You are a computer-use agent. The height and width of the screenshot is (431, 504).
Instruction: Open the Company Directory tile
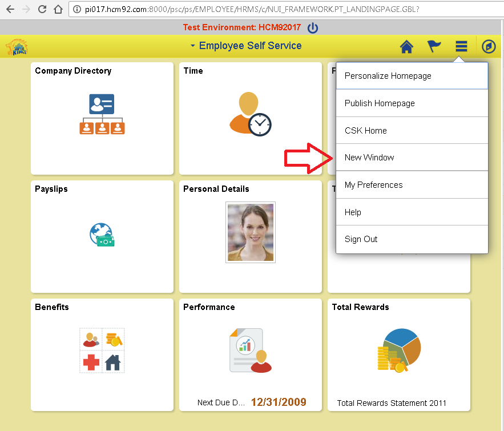(x=102, y=118)
